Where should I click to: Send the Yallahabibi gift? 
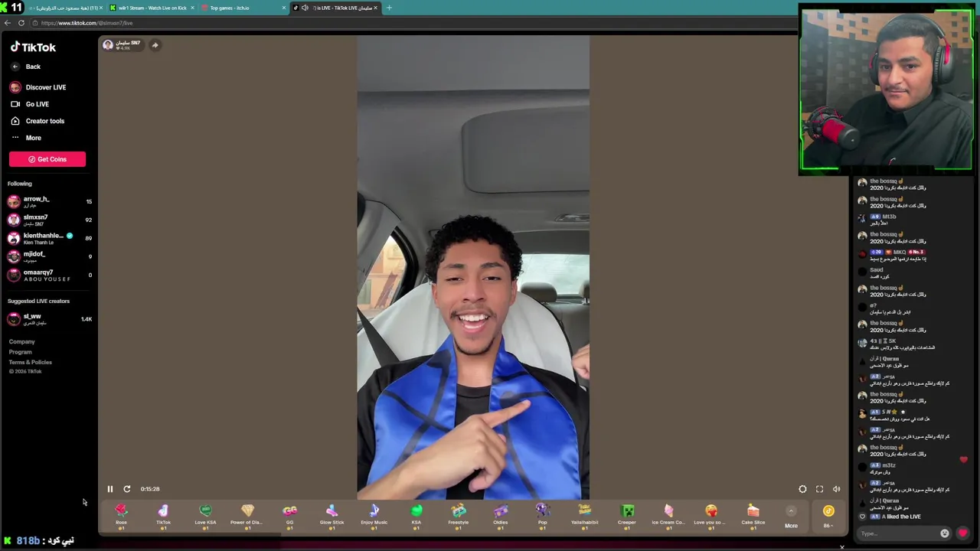click(x=585, y=516)
